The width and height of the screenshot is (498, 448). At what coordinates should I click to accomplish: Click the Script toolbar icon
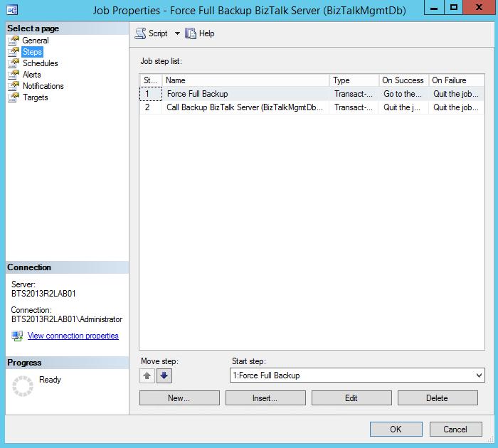(140, 33)
